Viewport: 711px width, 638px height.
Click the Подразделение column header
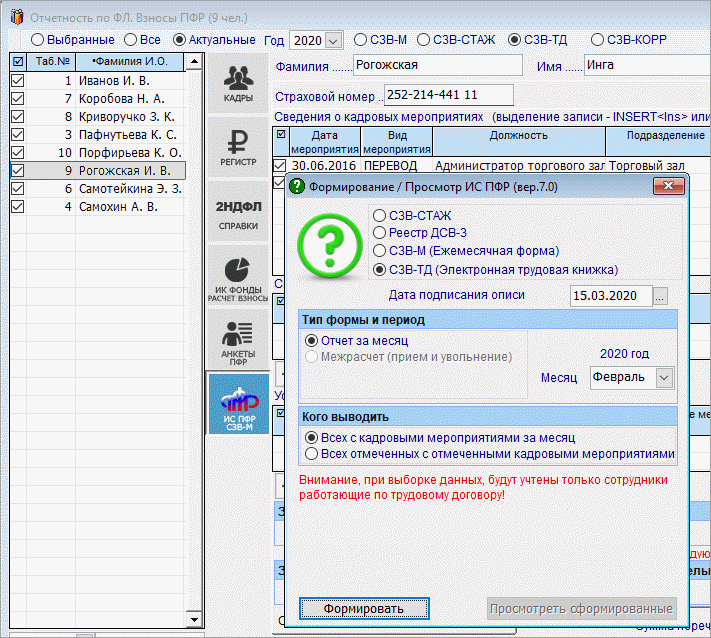pos(658,142)
